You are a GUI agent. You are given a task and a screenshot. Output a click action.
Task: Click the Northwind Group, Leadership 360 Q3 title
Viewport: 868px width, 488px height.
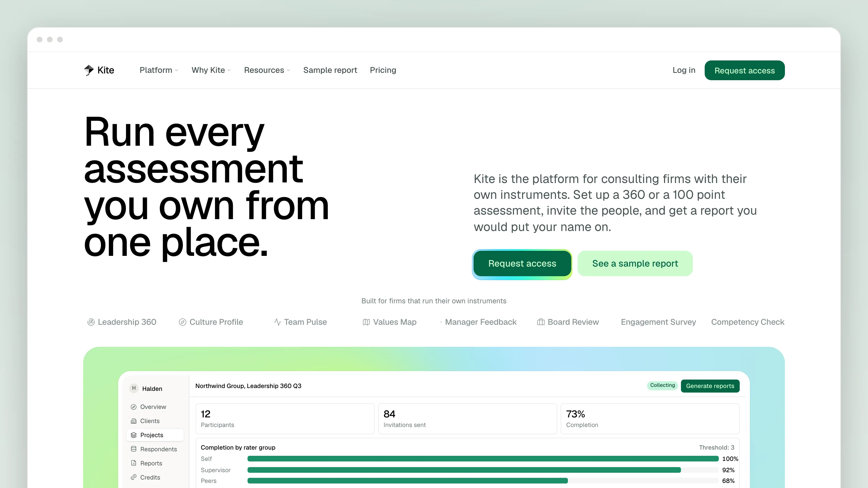click(x=248, y=386)
